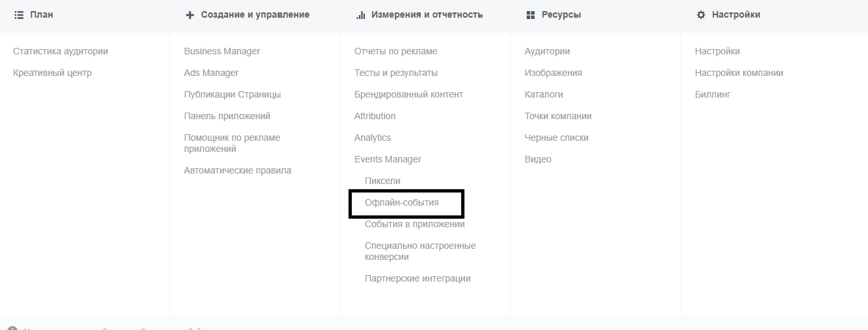
Task: Open Креативный центр
Action: coord(52,73)
